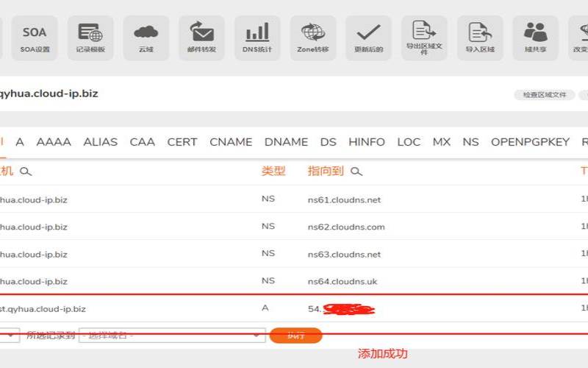Select 导出区域文件 export icon
The height and width of the screenshot is (368, 588).
pyautogui.click(x=424, y=38)
